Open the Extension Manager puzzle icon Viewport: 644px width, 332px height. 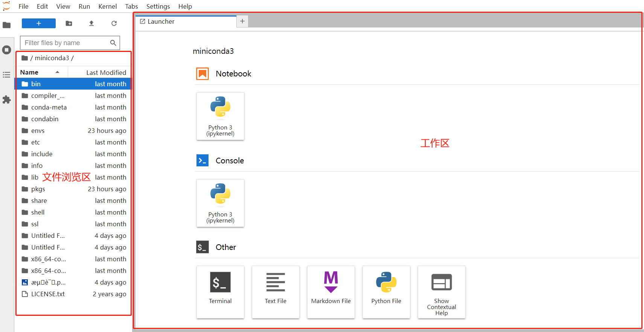[7, 99]
